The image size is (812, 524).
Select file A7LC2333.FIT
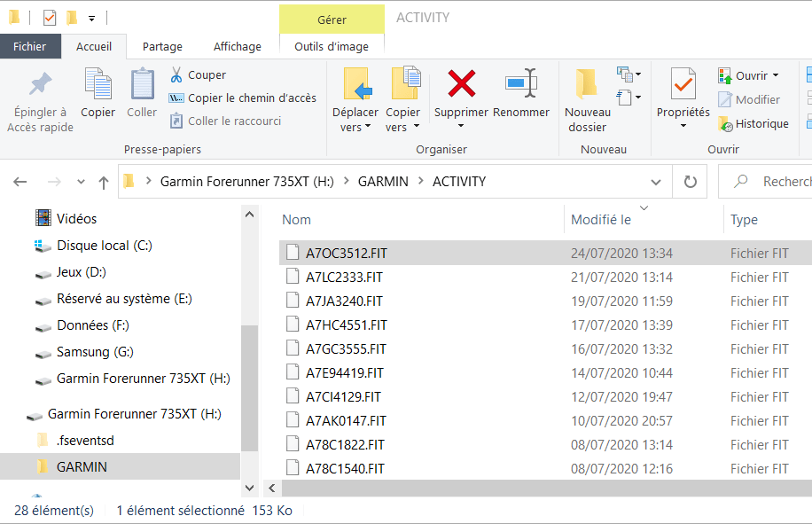[344, 278]
